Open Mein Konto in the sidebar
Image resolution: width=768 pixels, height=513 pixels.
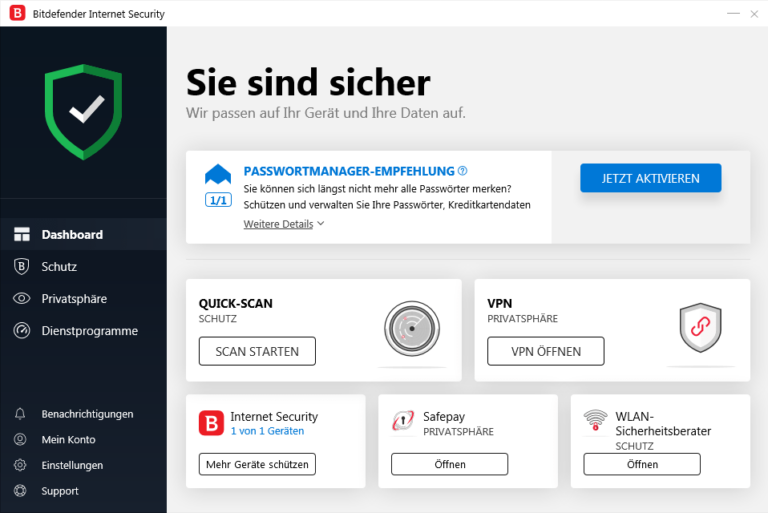(x=83, y=440)
